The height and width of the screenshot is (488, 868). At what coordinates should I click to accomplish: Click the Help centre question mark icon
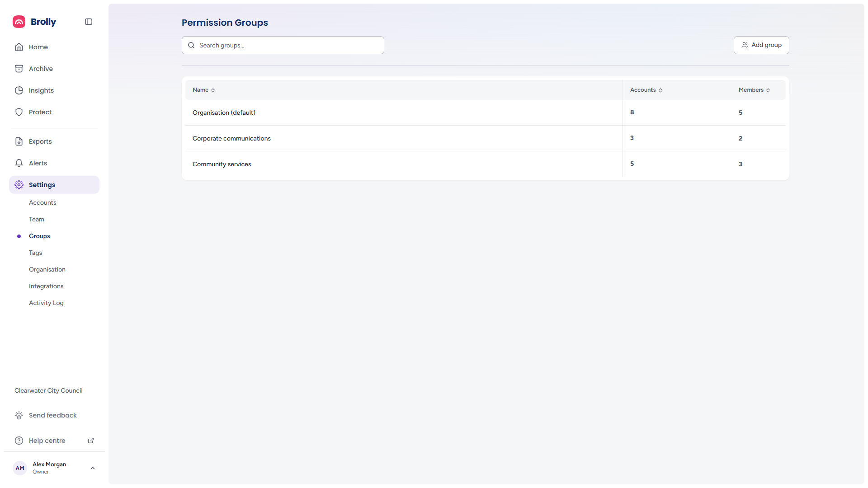click(x=19, y=441)
